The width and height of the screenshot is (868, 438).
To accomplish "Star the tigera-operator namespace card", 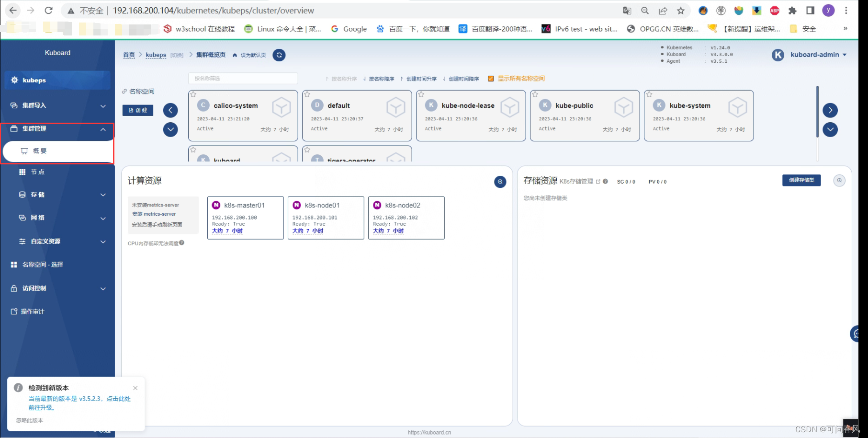I will (x=307, y=150).
